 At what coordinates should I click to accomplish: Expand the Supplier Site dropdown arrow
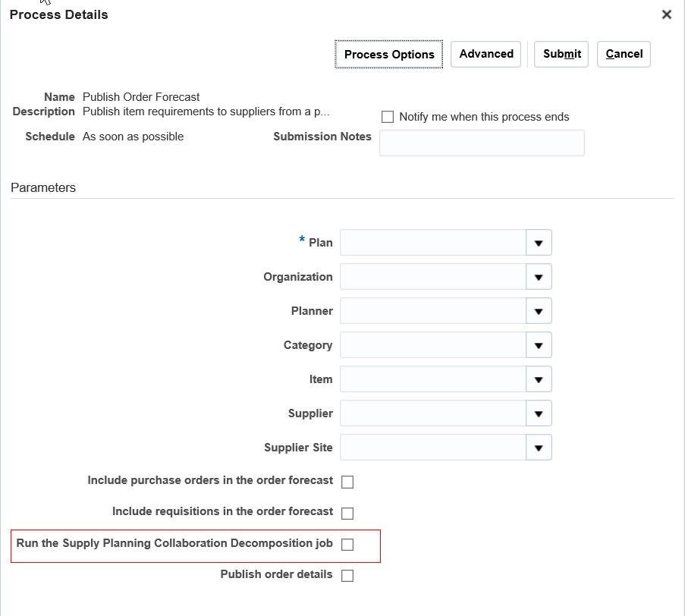(539, 448)
